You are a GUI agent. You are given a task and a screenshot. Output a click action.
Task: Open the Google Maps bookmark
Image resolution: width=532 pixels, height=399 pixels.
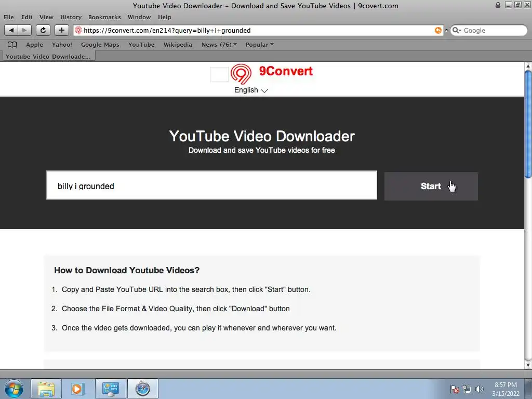click(x=100, y=45)
